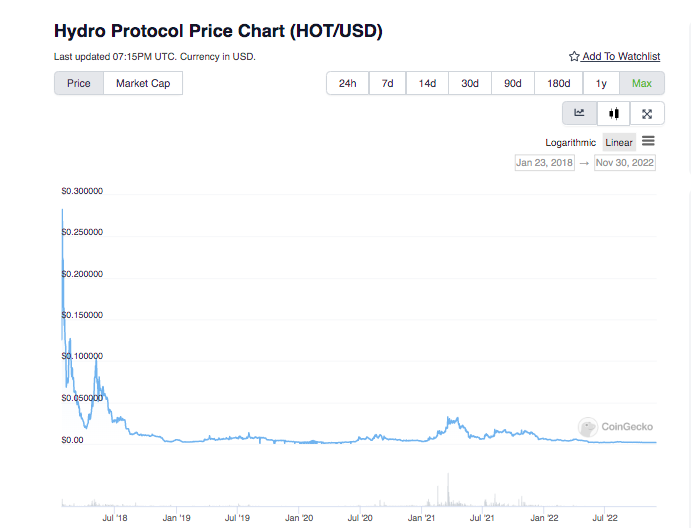Select the 24h time range
Screen dimensions: 691x528
pos(348,83)
